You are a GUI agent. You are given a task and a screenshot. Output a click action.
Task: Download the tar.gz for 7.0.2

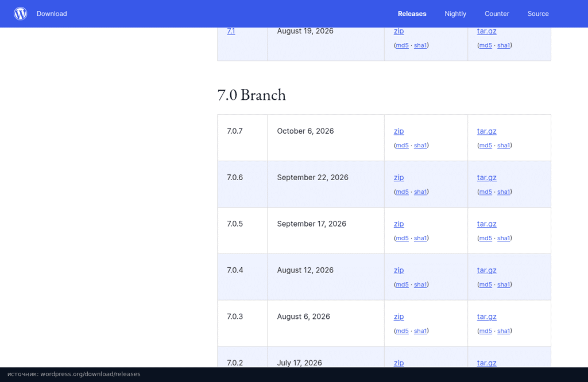click(487, 363)
